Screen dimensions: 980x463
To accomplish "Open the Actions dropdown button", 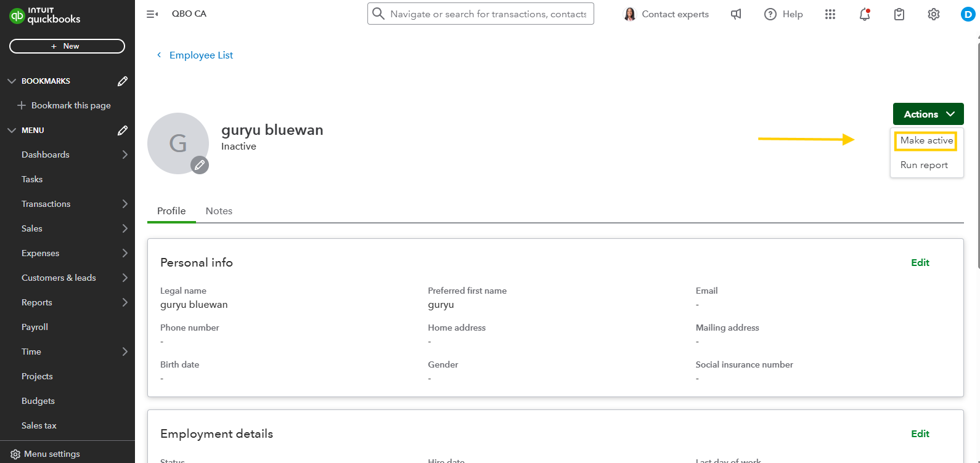I will pyautogui.click(x=928, y=114).
